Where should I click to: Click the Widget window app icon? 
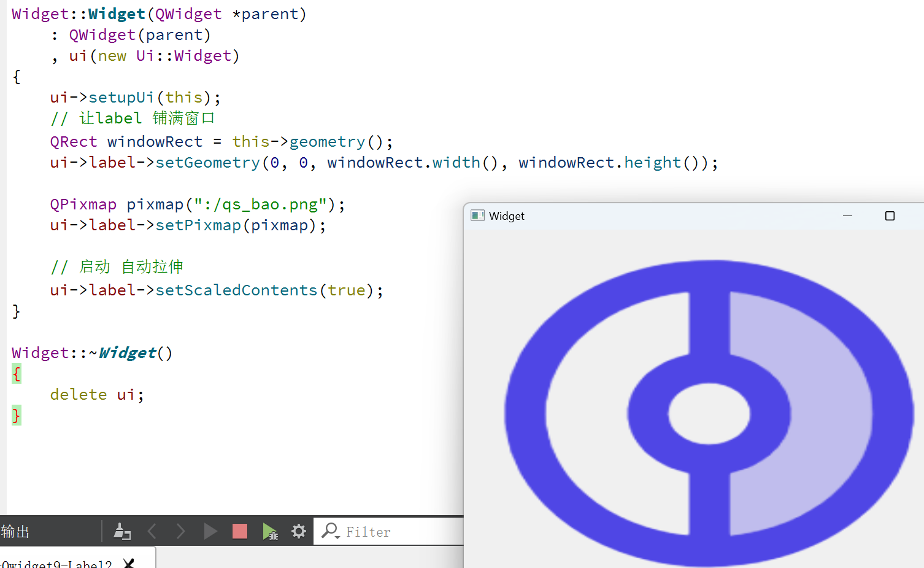point(477,216)
